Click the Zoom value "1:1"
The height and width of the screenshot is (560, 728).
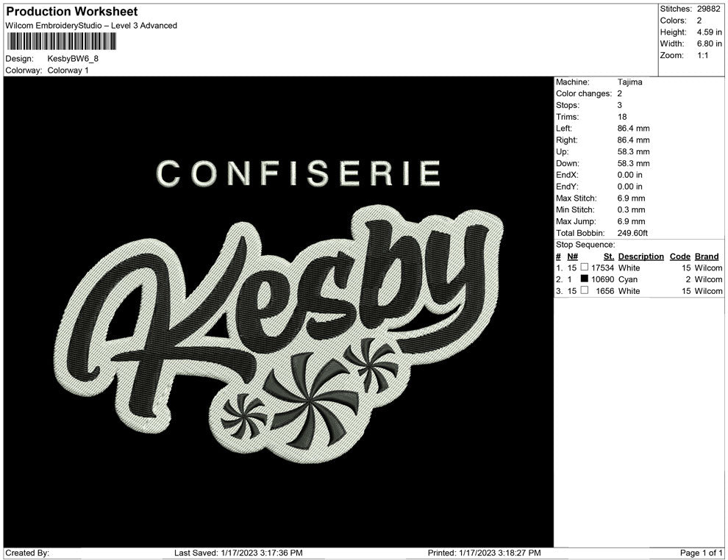point(702,55)
